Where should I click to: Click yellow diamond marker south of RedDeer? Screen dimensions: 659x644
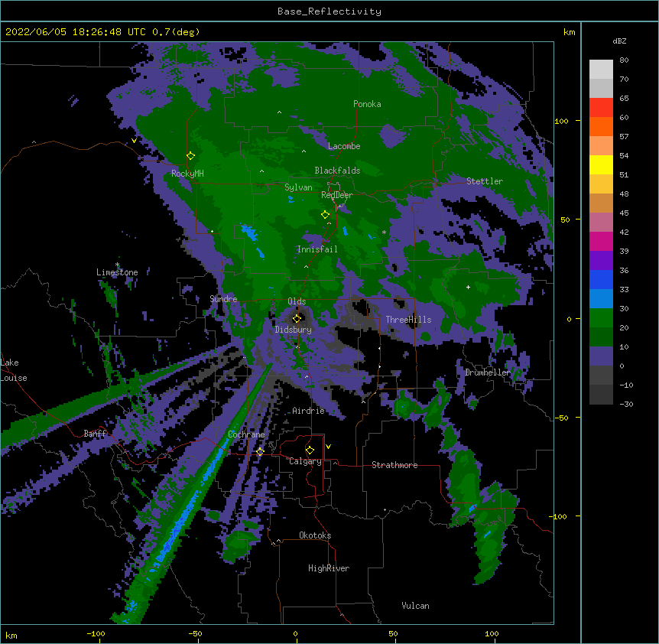coord(325,215)
